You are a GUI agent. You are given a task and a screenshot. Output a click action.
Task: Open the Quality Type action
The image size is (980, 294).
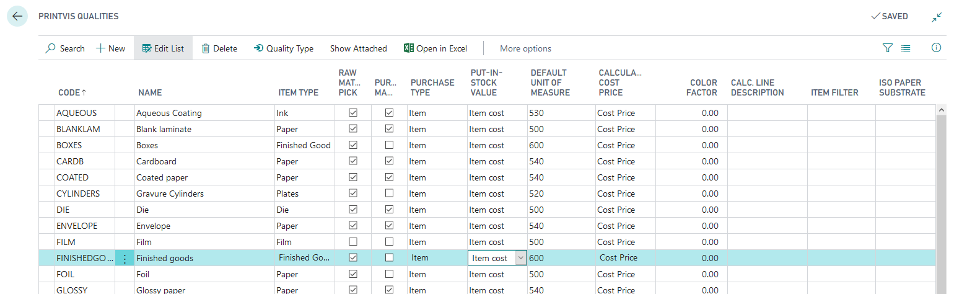283,48
